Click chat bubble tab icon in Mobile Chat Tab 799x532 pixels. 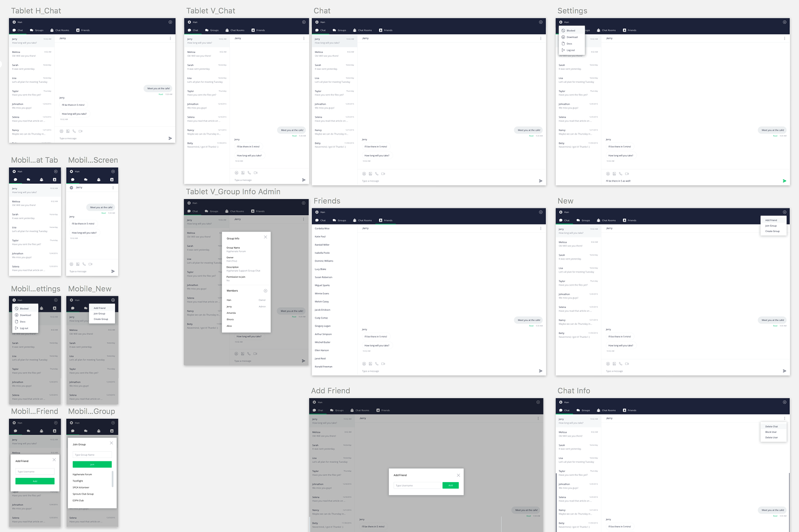15,180
